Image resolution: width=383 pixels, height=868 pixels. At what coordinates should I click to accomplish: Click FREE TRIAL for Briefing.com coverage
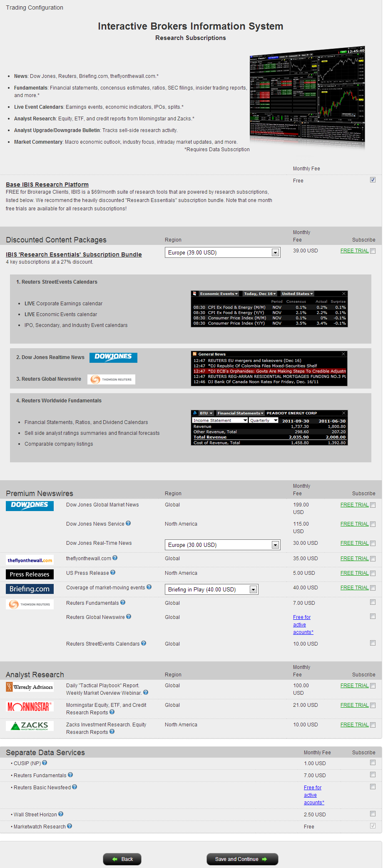[x=355, y=588]
